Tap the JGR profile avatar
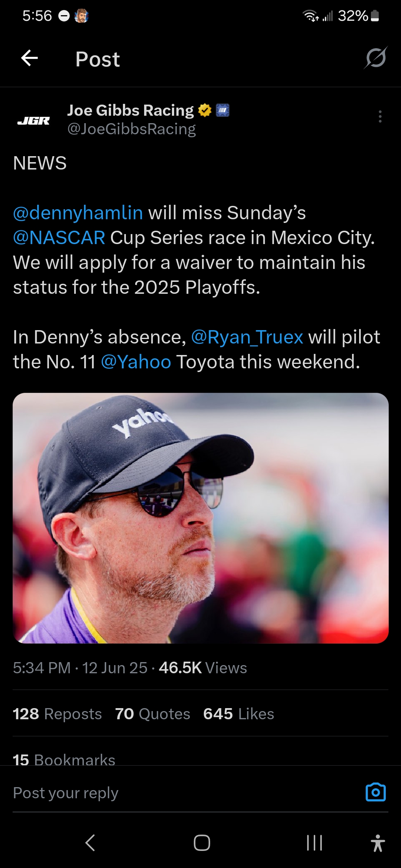401x868 pixels. pyautogui.click(x=33, y=121)
